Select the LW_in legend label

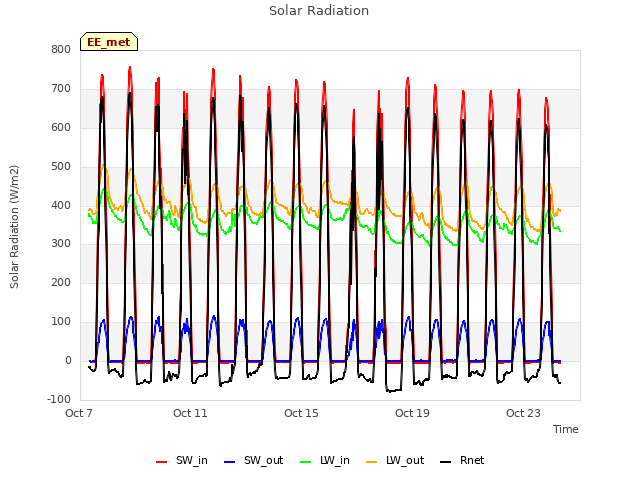pyautogui.click(x=335, y=460)
